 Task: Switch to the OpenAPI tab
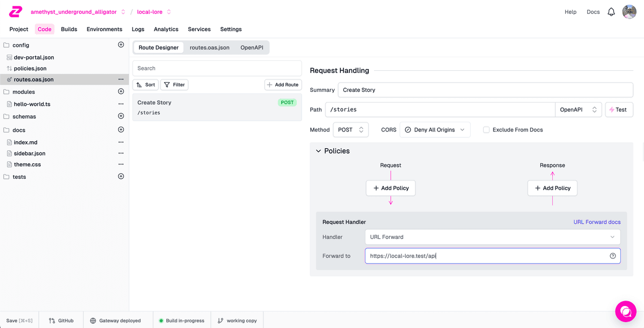[252, 48]
